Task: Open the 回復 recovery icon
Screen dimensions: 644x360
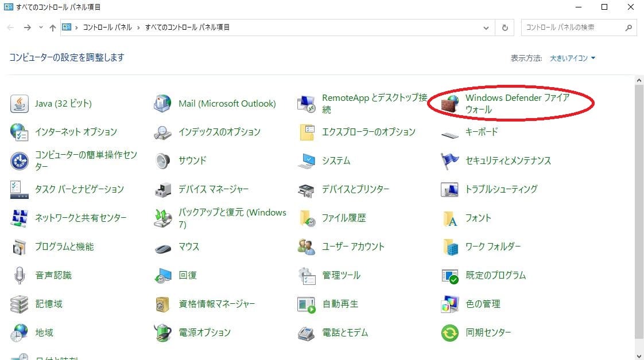Action: tap(162, 276)
